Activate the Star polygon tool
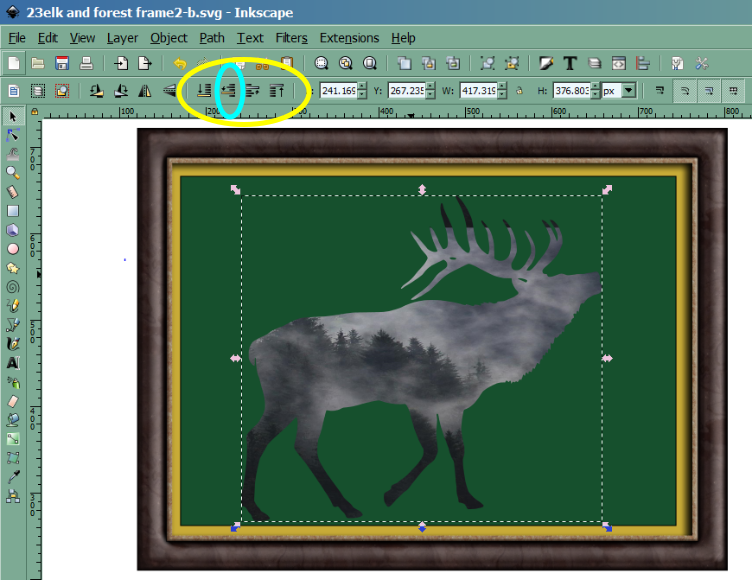Viewport: 752px width, 580px height. point(13,268)
